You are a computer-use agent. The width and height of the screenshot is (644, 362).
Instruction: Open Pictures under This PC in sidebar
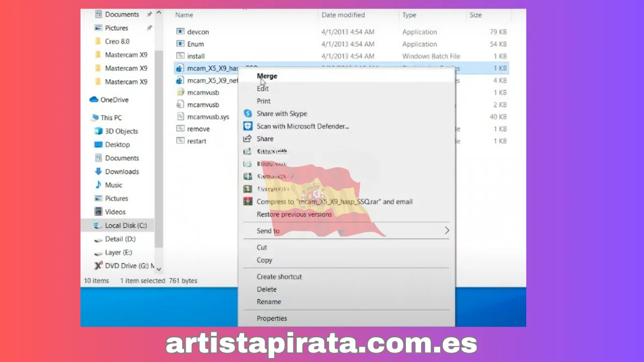coord(117,199)
